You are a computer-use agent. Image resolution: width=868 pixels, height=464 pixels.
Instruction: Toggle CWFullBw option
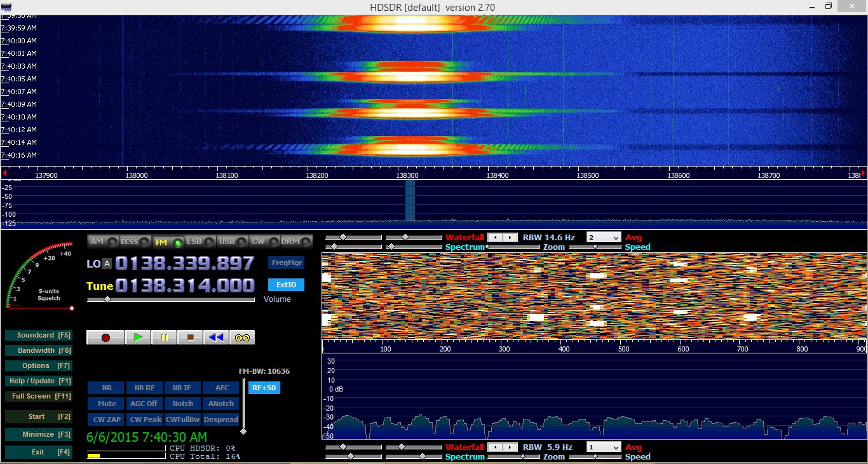pyautogui.click(x=183, y=420)
